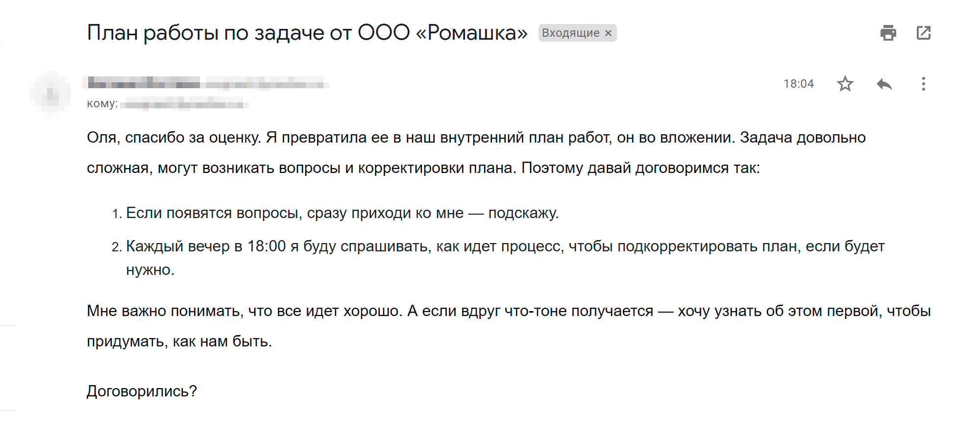
Task: Open the email in a new window
Action: point(924,33)
